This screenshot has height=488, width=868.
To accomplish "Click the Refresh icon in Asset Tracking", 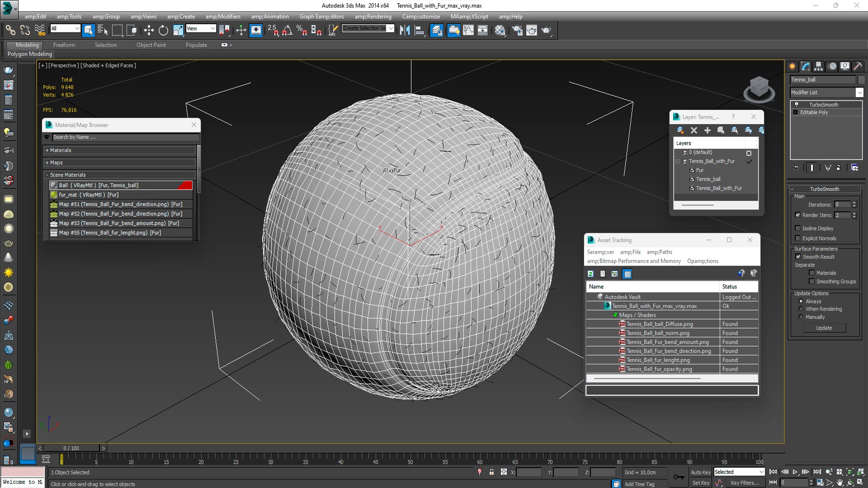I will [x=590, y=274].
